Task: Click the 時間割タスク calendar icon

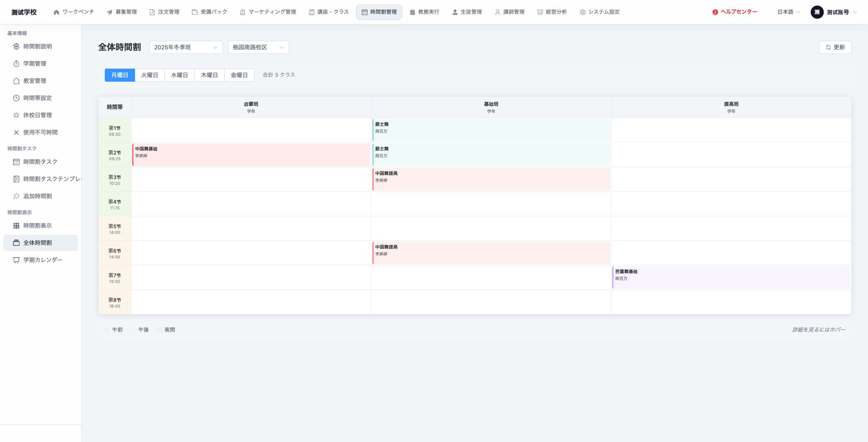Action: pos(16,162)
